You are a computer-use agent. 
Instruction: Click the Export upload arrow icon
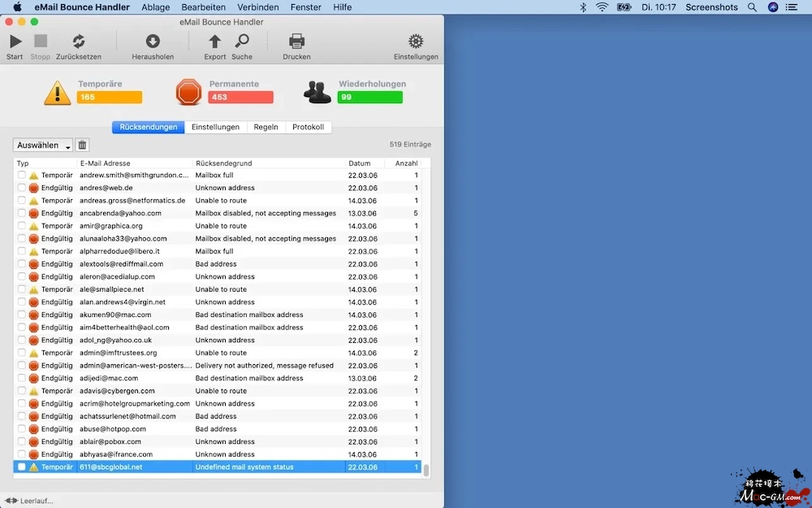point(214,41)
